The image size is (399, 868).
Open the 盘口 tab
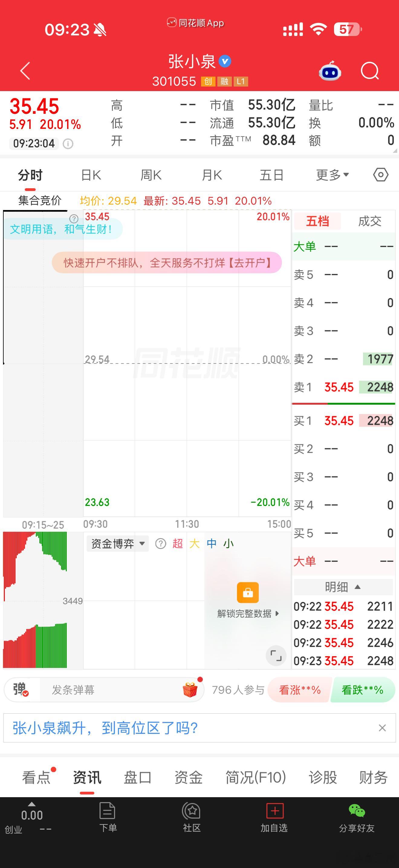point(138,778)
